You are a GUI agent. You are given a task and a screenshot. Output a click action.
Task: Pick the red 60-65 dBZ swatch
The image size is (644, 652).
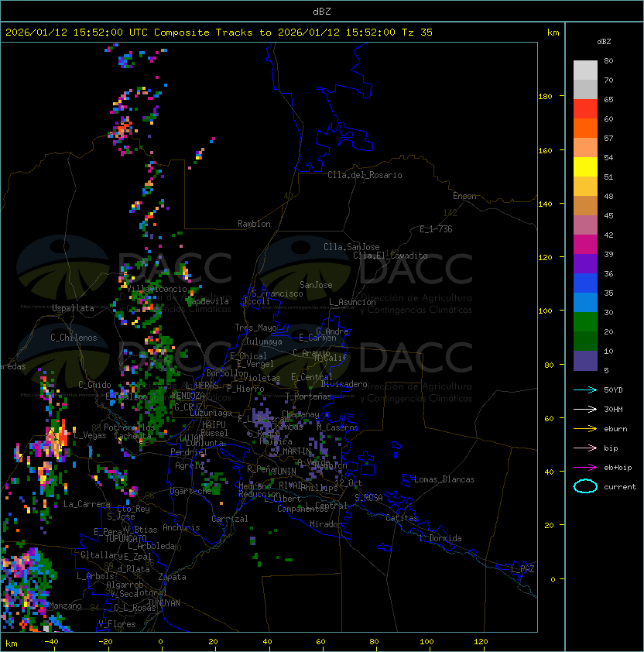point(585,109)
